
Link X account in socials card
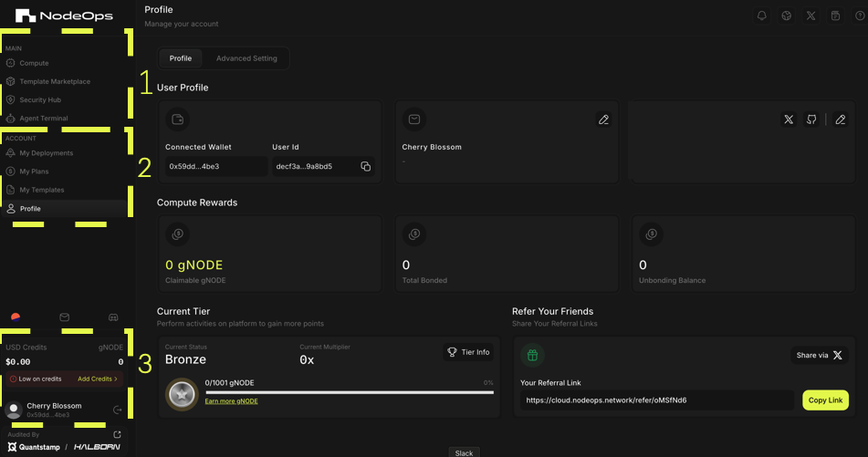pyautogui.click(x=789, y=119)
